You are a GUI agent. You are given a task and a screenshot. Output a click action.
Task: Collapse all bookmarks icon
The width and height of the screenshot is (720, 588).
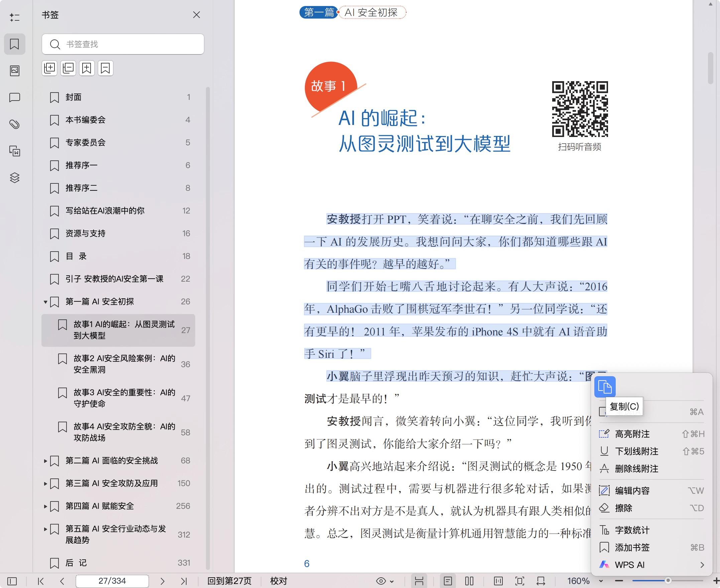(68, 68)
